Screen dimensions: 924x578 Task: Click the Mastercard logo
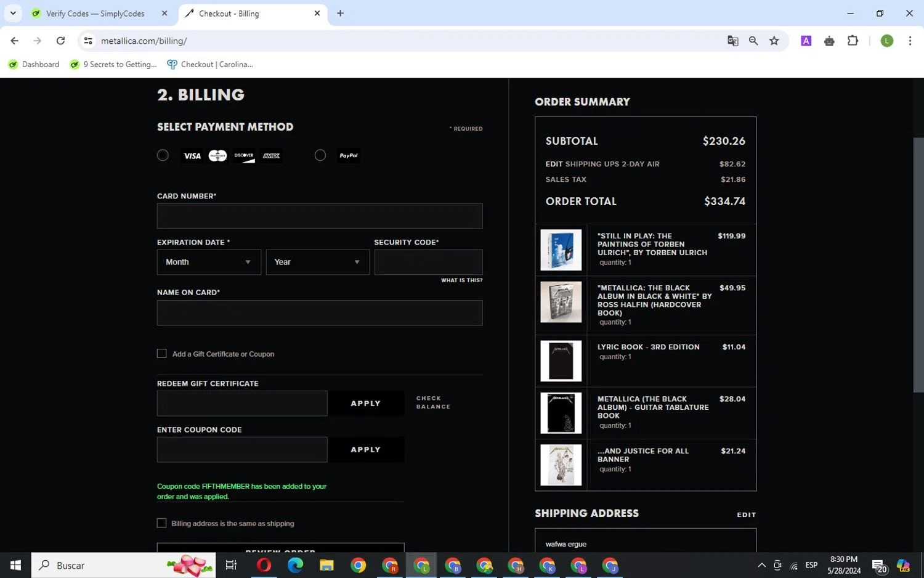coord(217,156)
